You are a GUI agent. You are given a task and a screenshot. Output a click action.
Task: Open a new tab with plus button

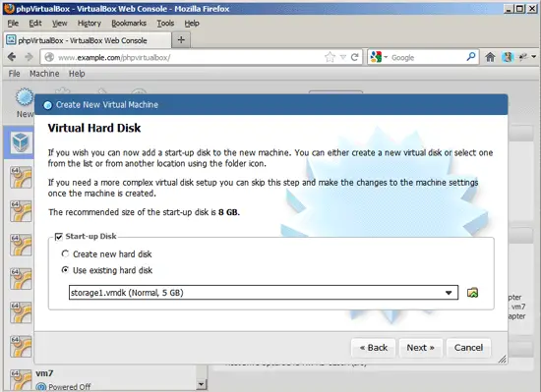(181, 40)
